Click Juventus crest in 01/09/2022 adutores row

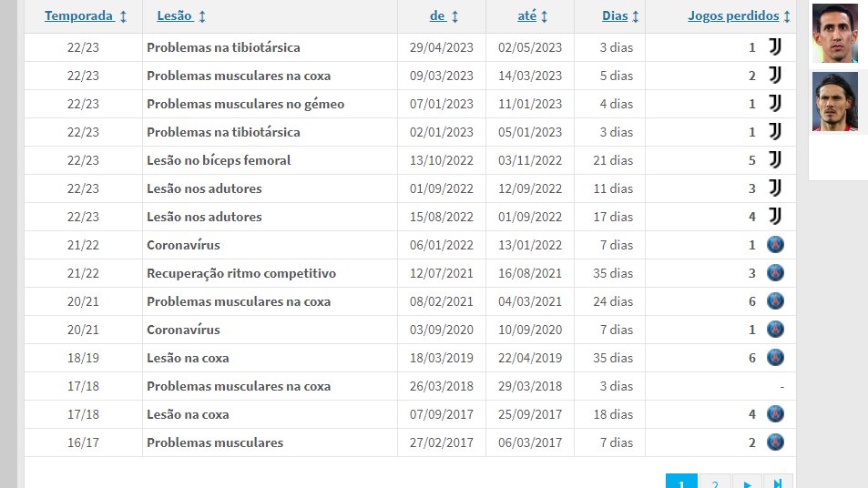(x=775, y=188)
